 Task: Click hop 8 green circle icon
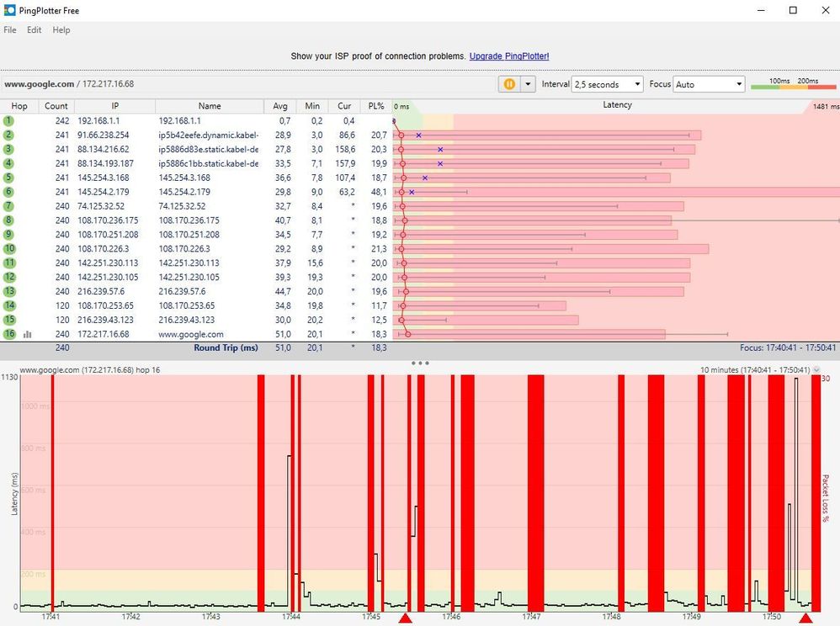(8, 220)
